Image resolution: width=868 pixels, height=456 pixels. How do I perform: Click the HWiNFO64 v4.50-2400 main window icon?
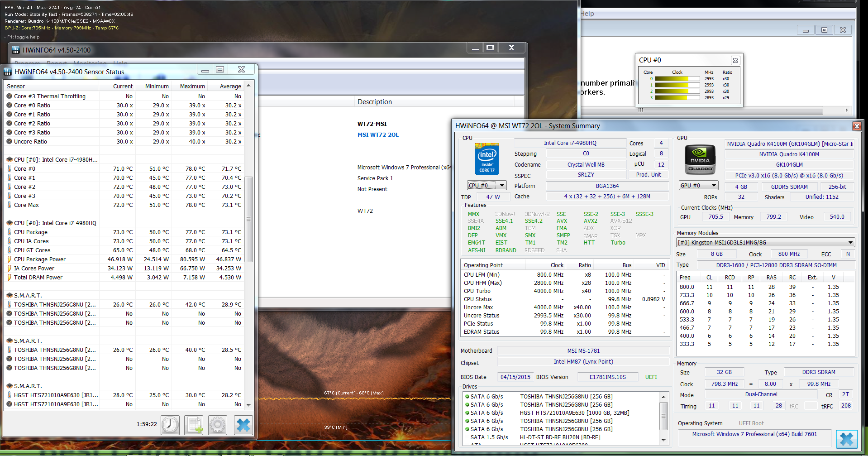[x=16, y=50]
